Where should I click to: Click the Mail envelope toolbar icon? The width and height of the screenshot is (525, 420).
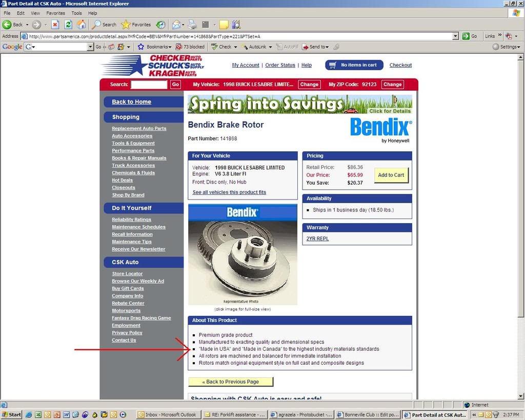[x=176, y=25]
